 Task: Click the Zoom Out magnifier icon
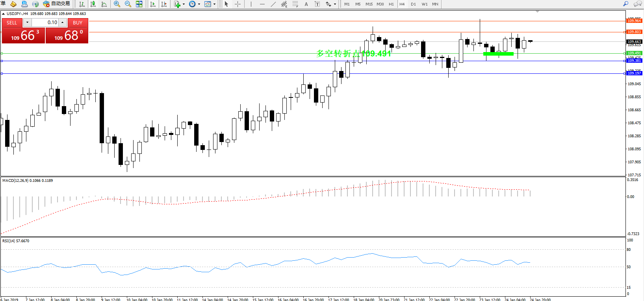coord(128,4)
